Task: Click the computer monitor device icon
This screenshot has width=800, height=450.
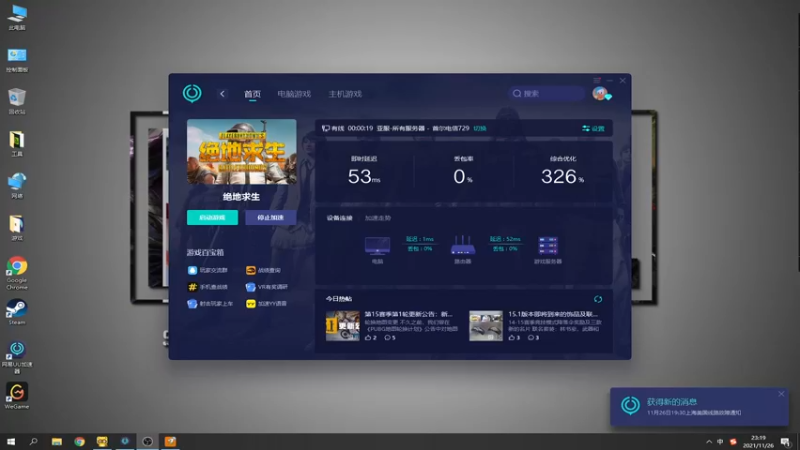Action: pyautogui.click(x=377, y=245)
